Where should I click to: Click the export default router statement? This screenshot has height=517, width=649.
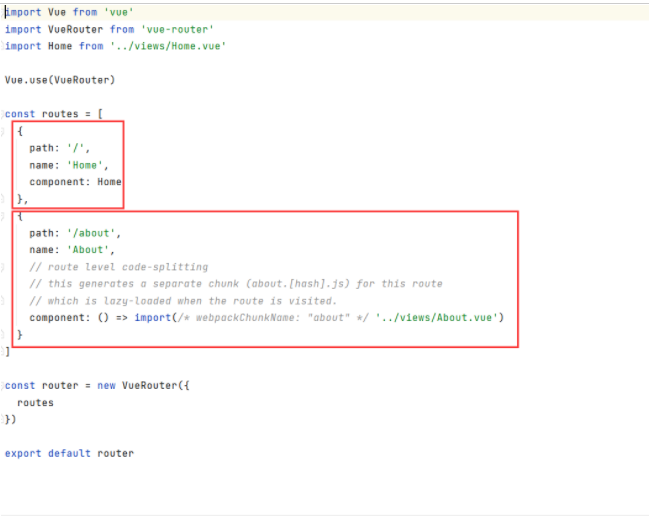pos(69,453)
